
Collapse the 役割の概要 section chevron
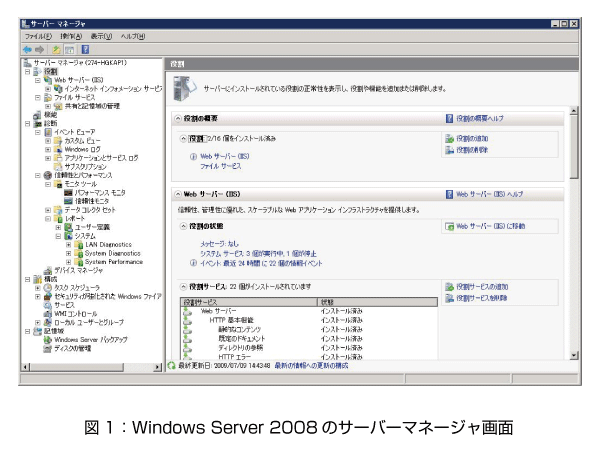[x=178, y=119]
